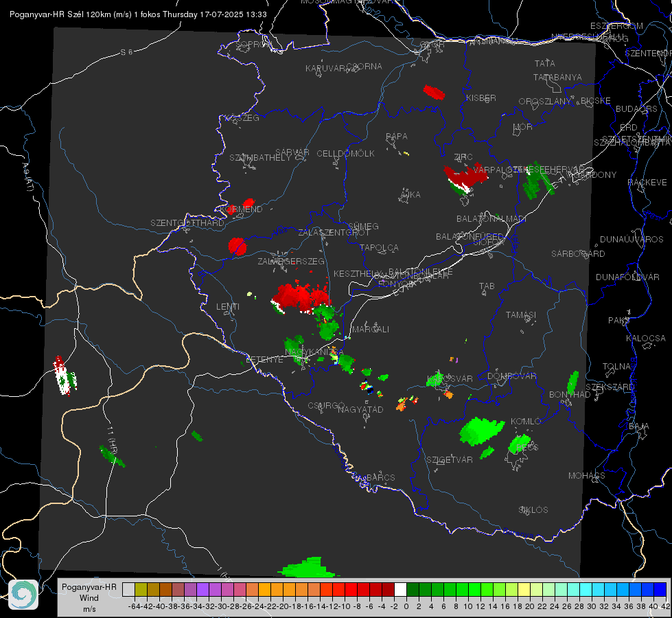
Task: Click the BARCS town label
Action: click(x=380, y=477)
